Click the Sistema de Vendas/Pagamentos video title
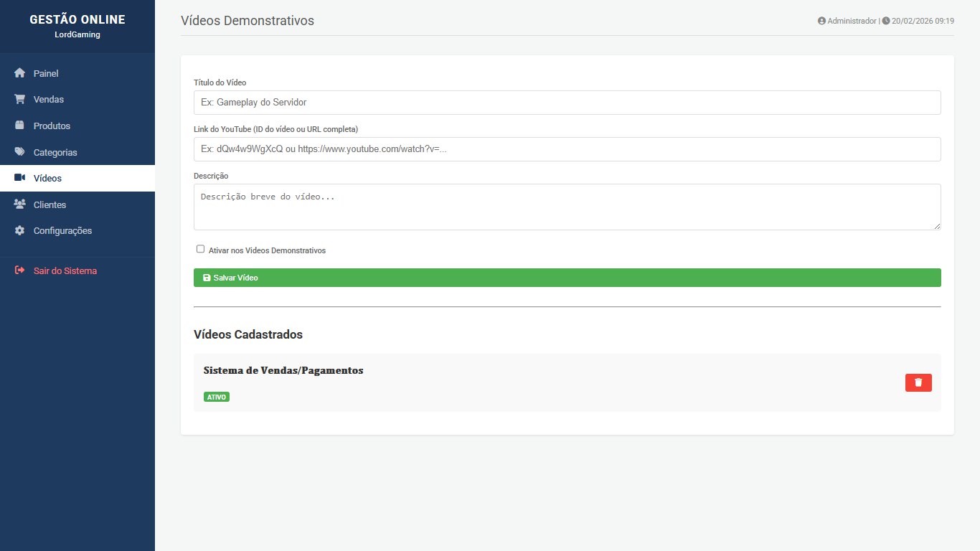 (x=283, y=371)
